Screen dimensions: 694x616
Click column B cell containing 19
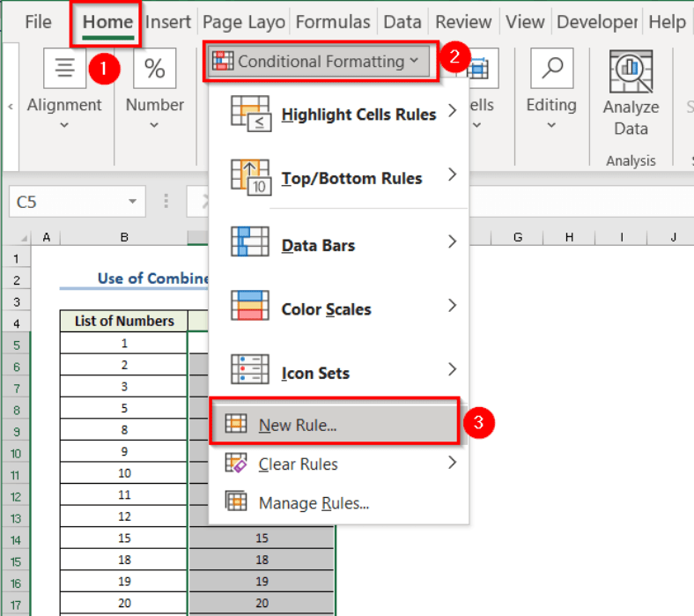click(124, 582)
